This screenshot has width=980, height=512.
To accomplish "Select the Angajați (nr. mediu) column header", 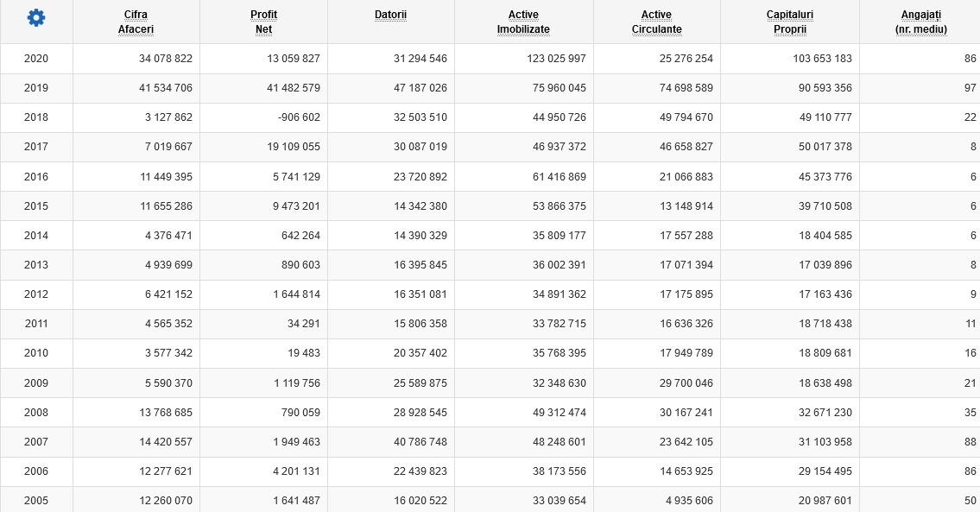I will (920, 22).
